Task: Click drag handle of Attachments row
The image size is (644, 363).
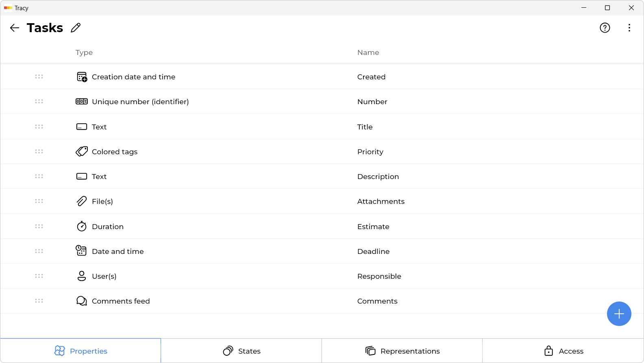Action: pos(39,201)
